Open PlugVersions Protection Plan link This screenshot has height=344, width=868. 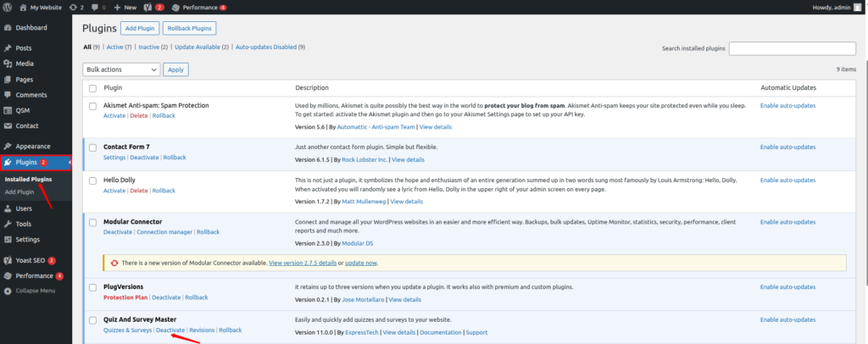click(x=125, y=297)
